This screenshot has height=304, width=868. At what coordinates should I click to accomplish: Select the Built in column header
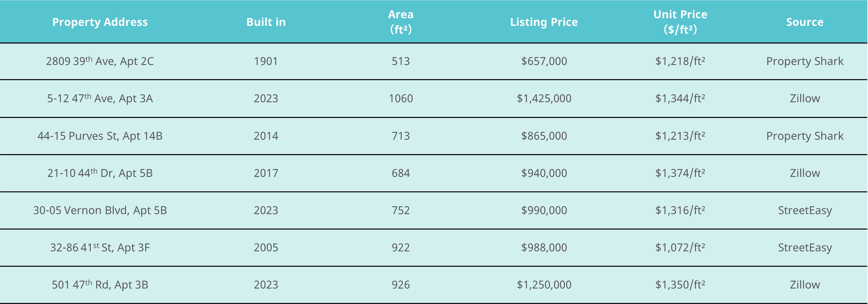point(266,22)
